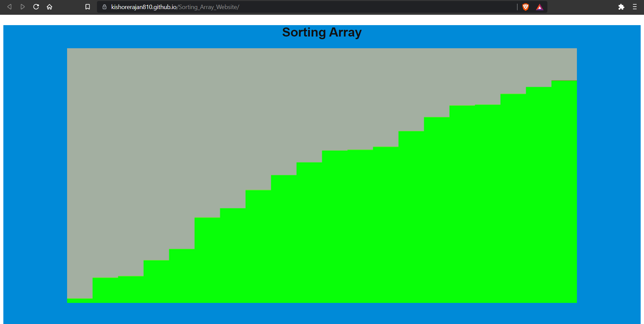The width and height of the screenshot is (644, 324).
Task: Click the padlock icon in the address bar
Action: click(104, 7)
